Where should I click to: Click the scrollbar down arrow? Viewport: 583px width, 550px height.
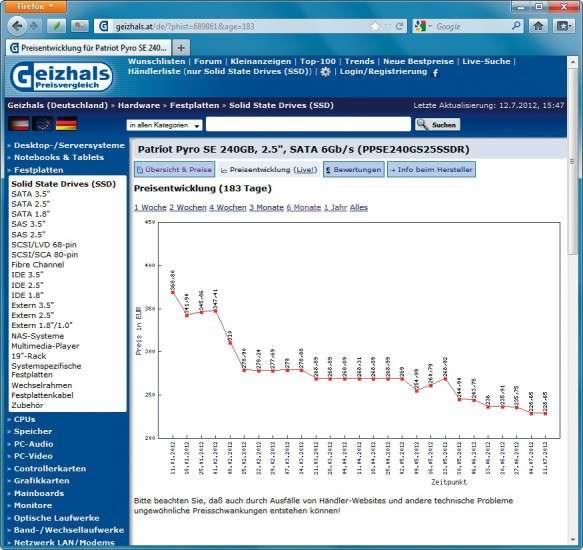573,540
